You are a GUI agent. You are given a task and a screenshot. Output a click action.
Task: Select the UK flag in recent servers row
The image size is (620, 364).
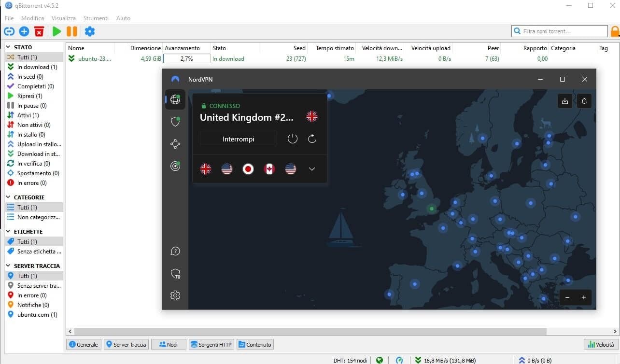tap(206, 169)
